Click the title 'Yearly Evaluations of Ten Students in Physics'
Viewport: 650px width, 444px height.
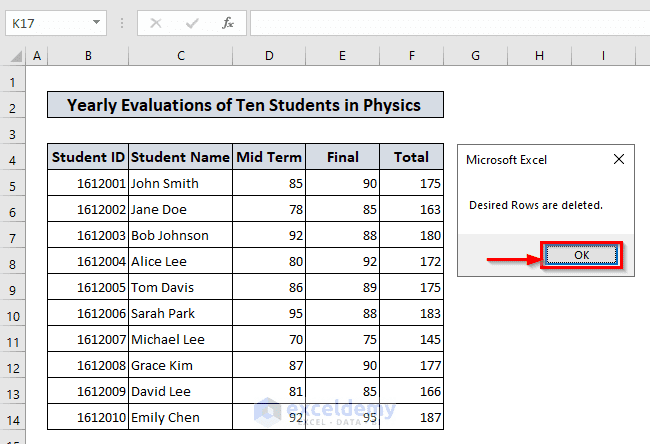coord(245,105)
